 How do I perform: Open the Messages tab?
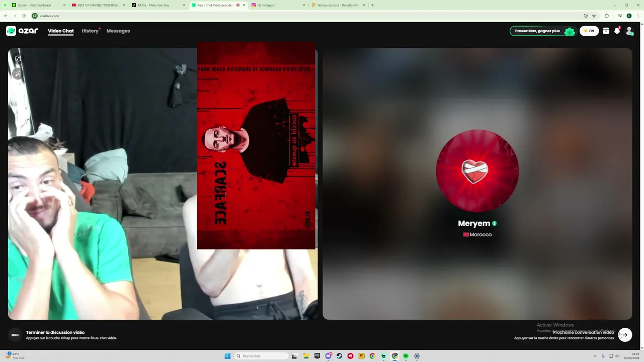point(118,31)
